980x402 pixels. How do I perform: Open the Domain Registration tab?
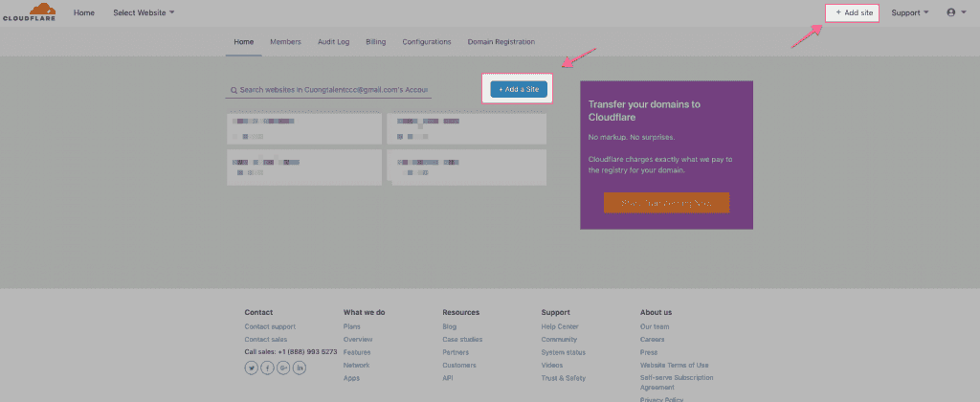[501, 42]
